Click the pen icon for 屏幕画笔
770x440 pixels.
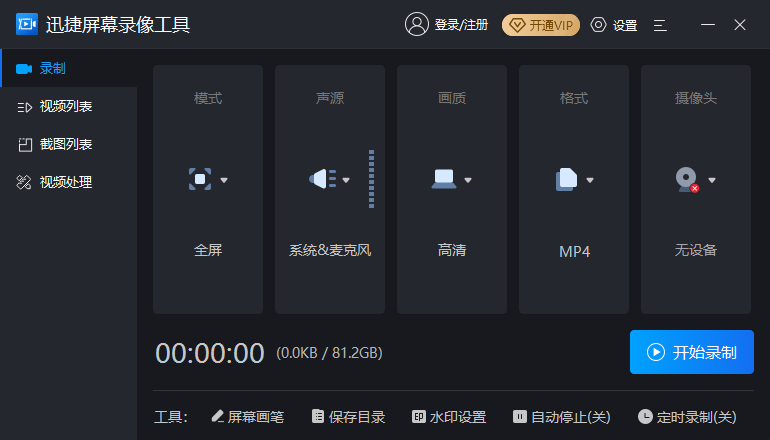pos(218,416)
